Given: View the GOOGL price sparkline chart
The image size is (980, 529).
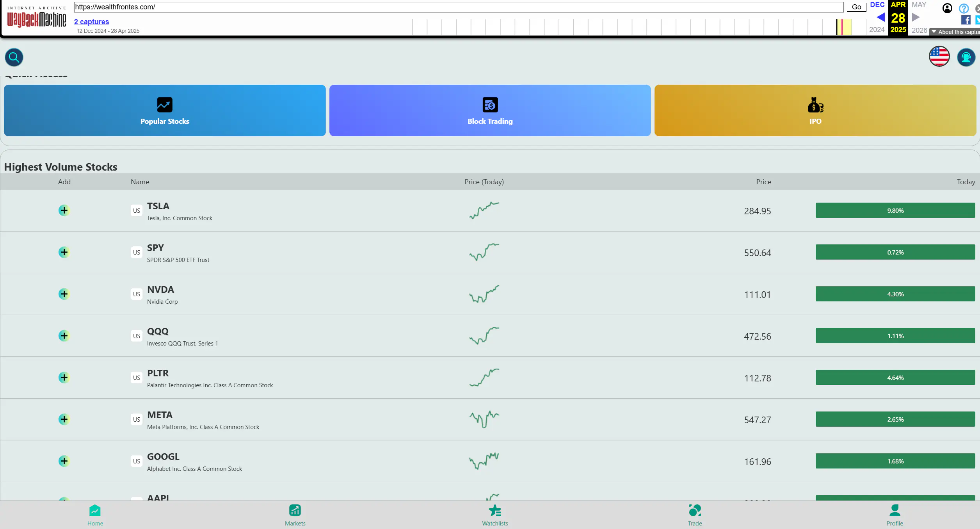Looking at the screenshot, I should click(x=484, y=461).
